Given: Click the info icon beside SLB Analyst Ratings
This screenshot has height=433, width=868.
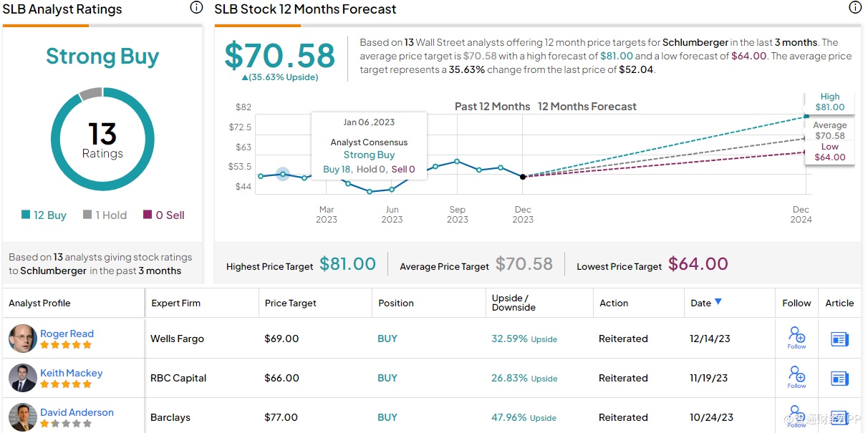Looking at the screenshot, I should pos(196,8).
